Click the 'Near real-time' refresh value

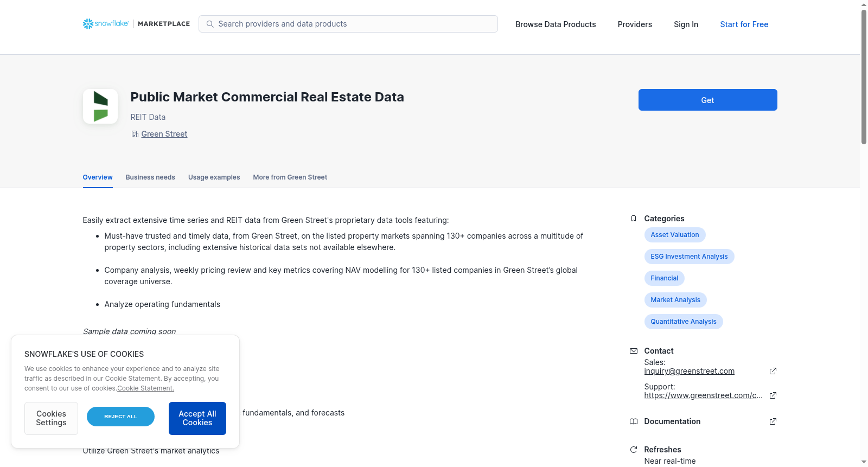669,461
